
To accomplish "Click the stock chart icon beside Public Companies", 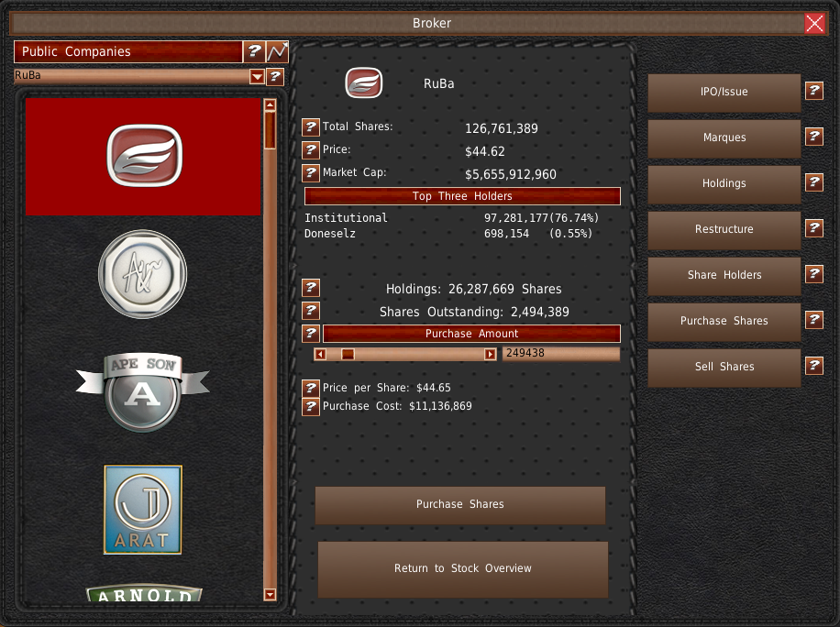I will point(278,51).
